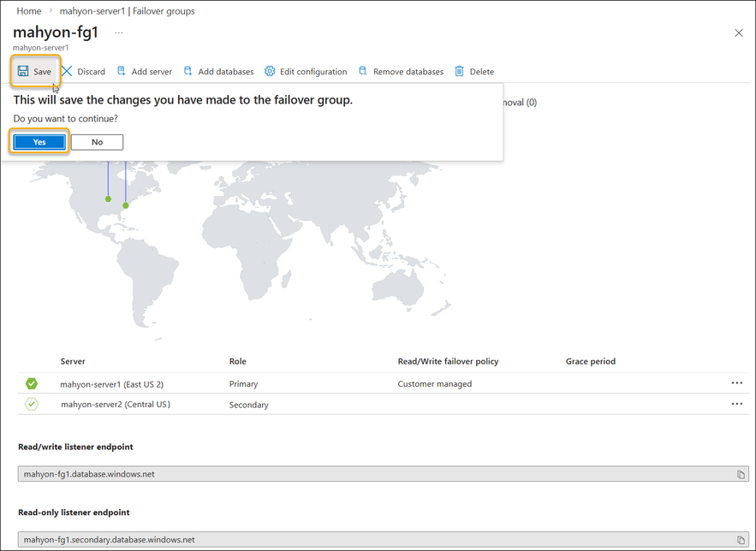Viewport: 756px width, 551px height.
Task: Click the East US 2 marker on the map
Action: [126, 205]
